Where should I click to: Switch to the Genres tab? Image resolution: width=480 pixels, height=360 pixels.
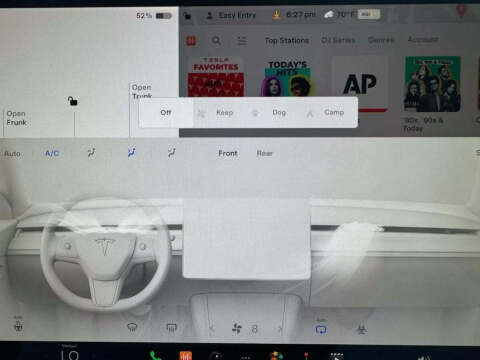pos(381,40)
